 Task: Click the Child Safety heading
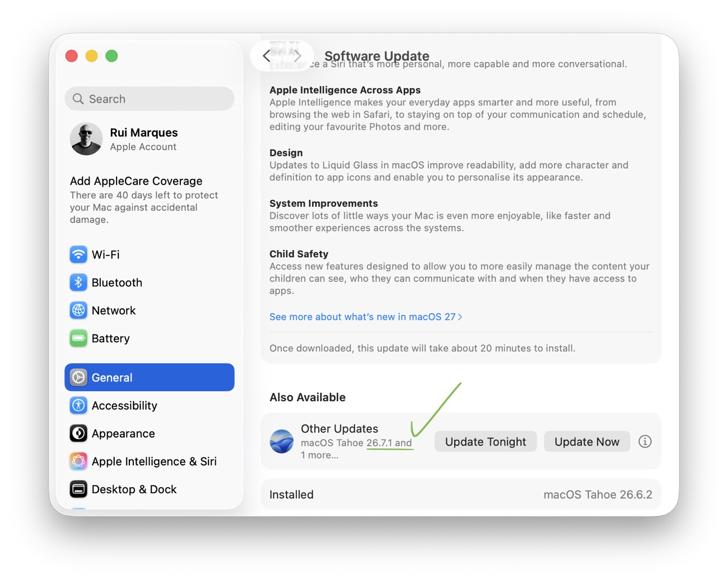[299, 254]
